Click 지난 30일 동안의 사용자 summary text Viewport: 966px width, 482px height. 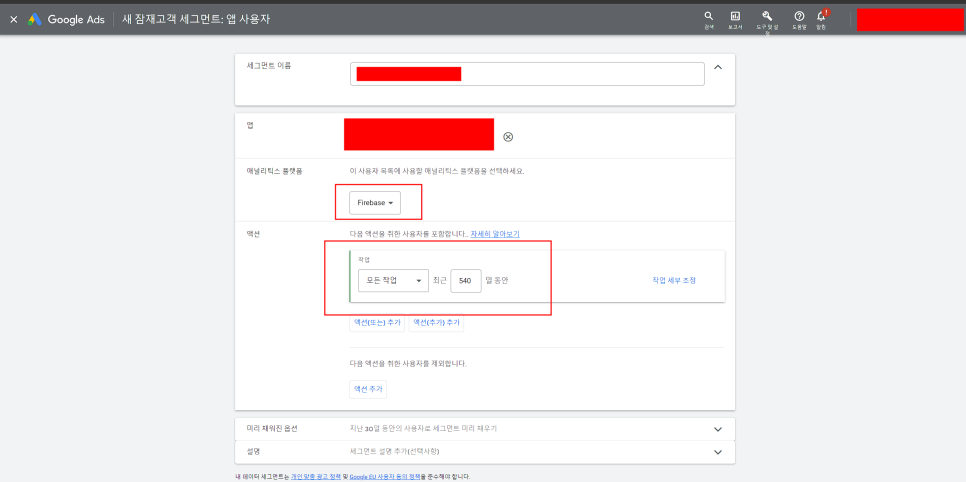coord(423,428)
